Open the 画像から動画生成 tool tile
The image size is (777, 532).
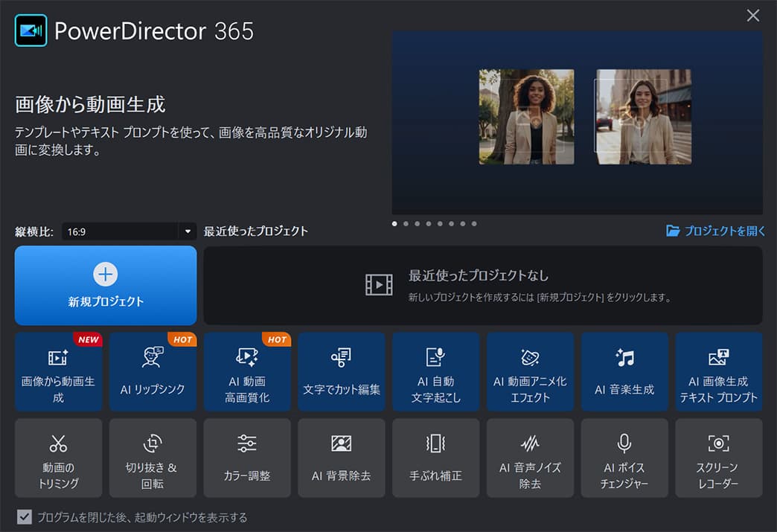(59, 371)
